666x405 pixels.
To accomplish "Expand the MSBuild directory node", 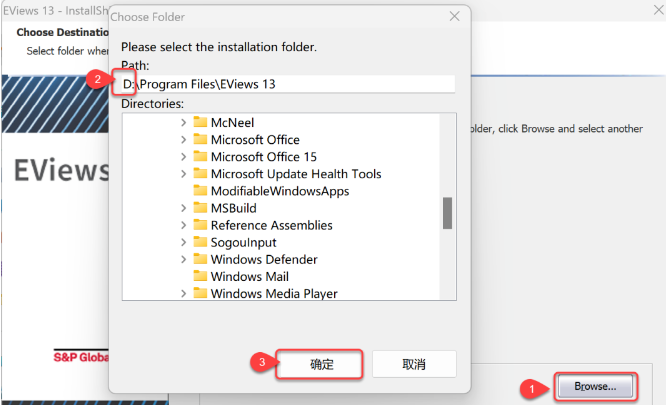I will (183, 208).
